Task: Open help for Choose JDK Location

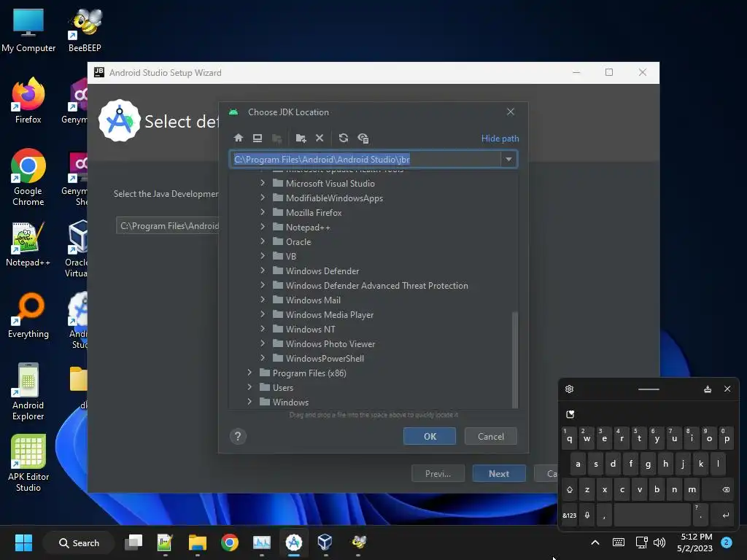Action: [239, 436]
